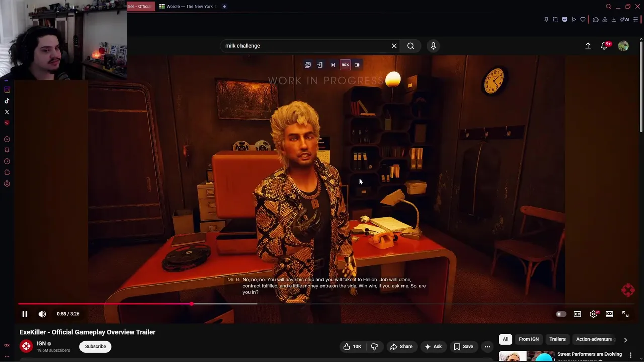Open browser downloads icon
The width and height of the screenshot is (644, 362).
pos(614,20)
